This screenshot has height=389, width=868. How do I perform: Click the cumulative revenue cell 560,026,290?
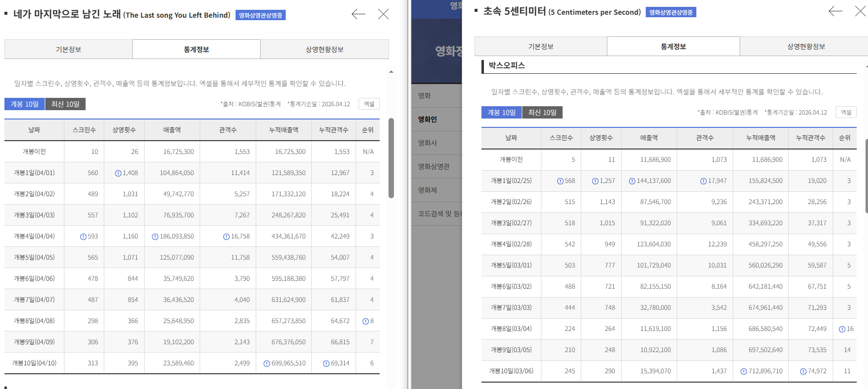pyautogui.click(x=765, y=266)
